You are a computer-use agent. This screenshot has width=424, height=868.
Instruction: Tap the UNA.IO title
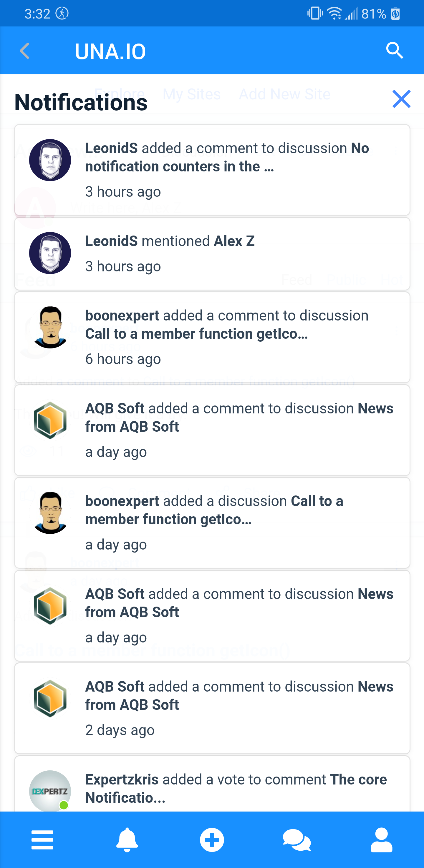(110, 51)
